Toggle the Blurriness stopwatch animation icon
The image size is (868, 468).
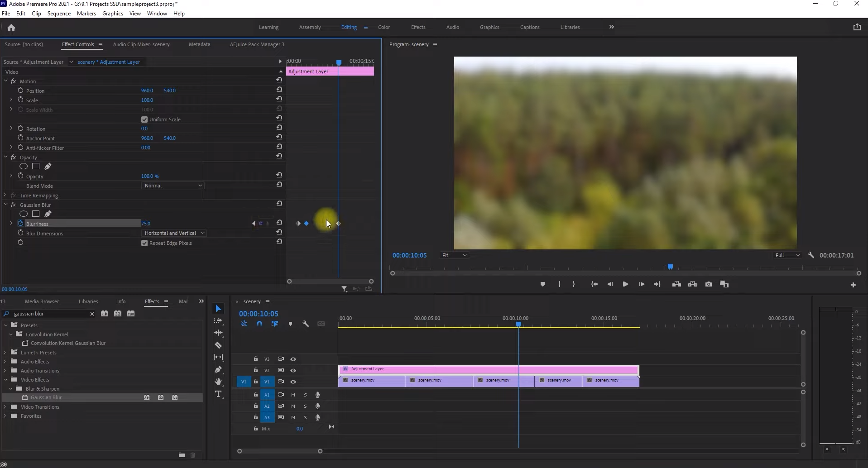tap(20, 224)
